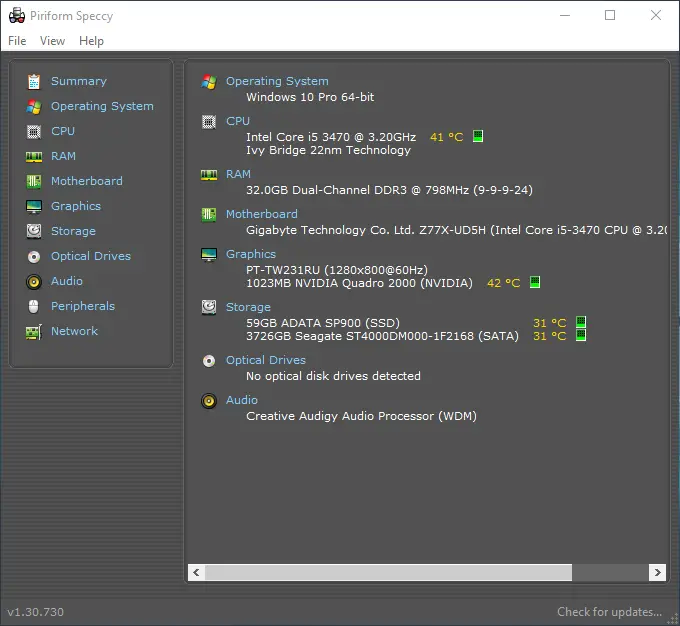The width and height of the screenshot is (680, 626).
Task: Click the Audio speaker icon in main panel
Action: [x=209, y=401]
